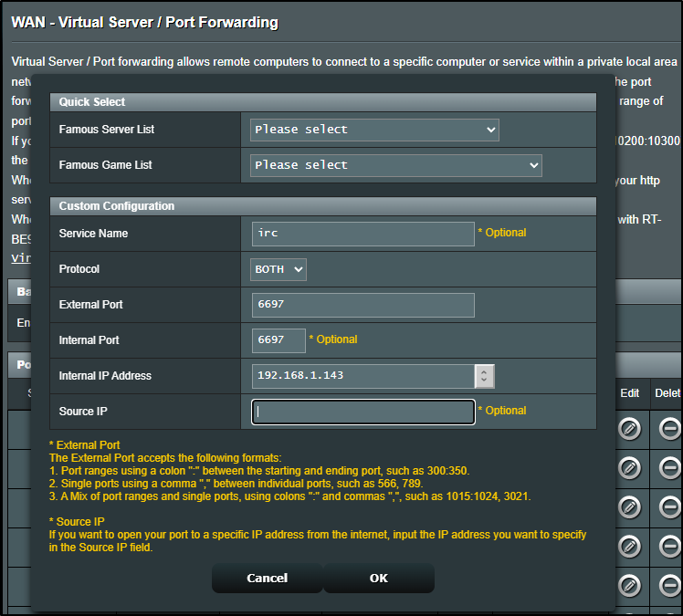Viewport: 683px width, 616px height.
Task: Delete the fourth port forwarding rule
Action: pos(669,546)
